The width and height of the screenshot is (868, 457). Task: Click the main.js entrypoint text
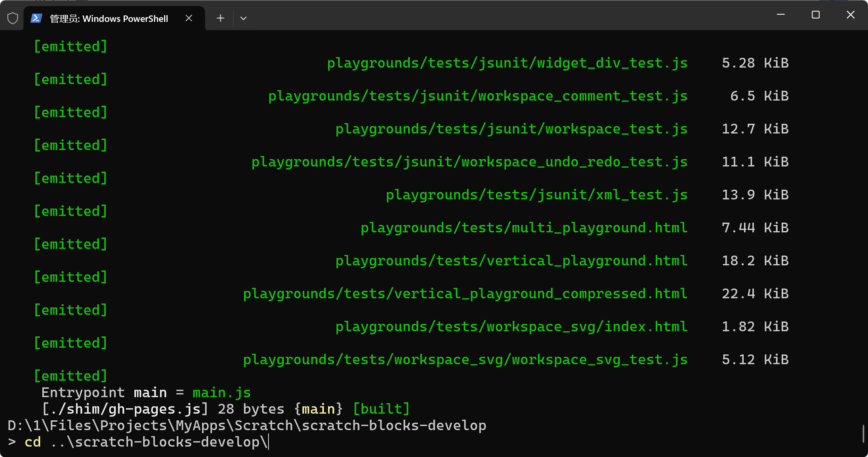tap(221, 392)
